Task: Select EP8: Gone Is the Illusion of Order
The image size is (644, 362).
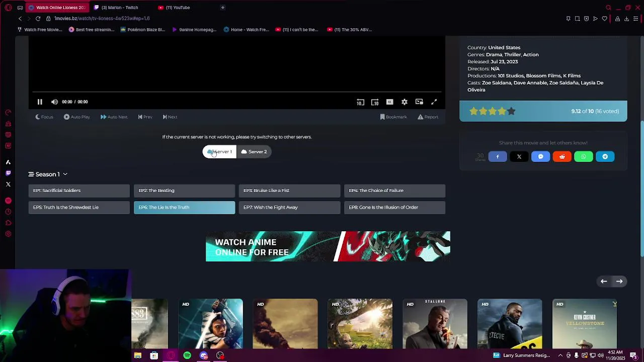Action: [x=394, y=207]
